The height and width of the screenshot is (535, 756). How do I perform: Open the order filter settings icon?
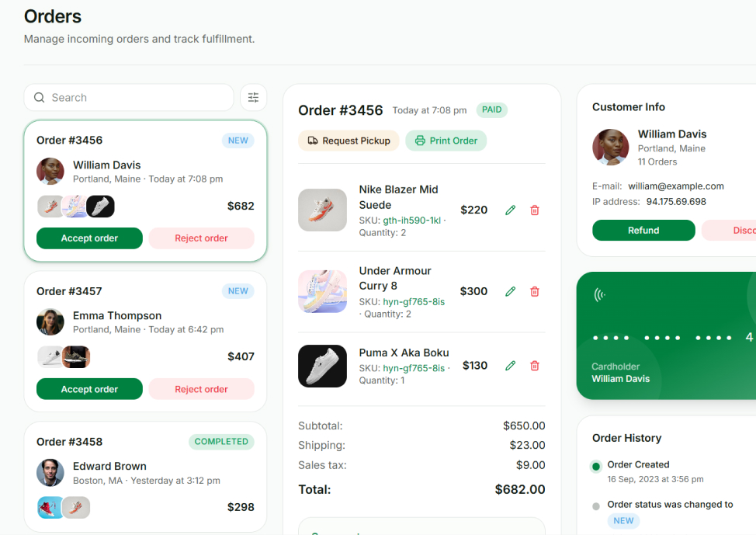click(253, 97)
